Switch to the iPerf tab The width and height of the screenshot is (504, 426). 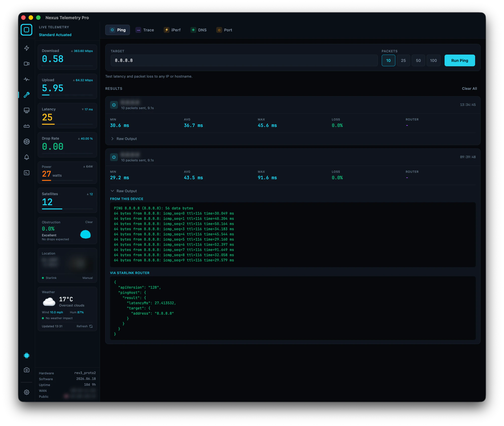(x=172, y=30)
